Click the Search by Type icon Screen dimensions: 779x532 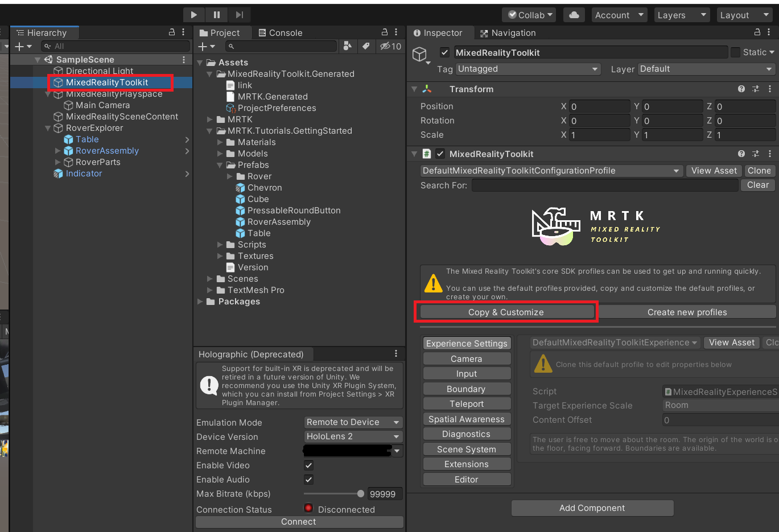[348, 46]
